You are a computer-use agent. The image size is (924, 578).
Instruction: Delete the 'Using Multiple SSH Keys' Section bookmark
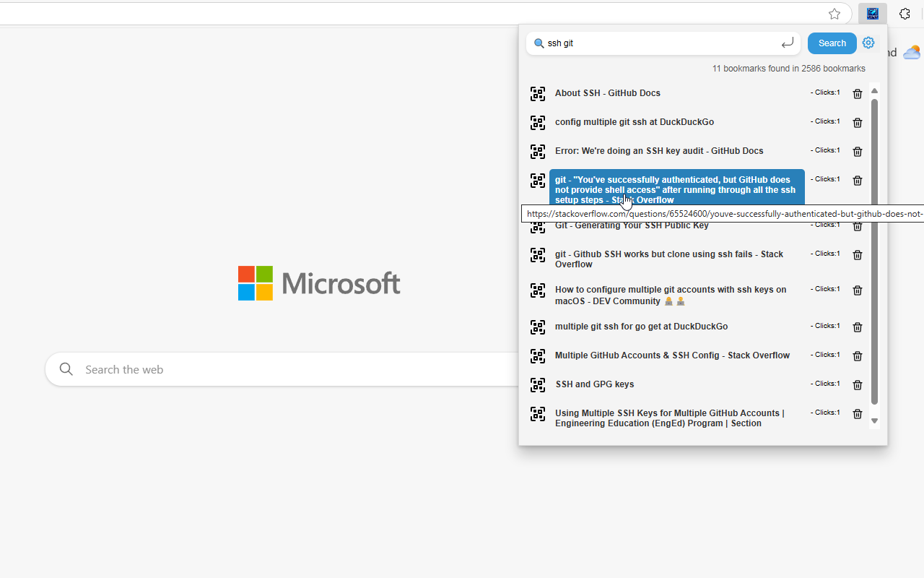tap(858, 414)
